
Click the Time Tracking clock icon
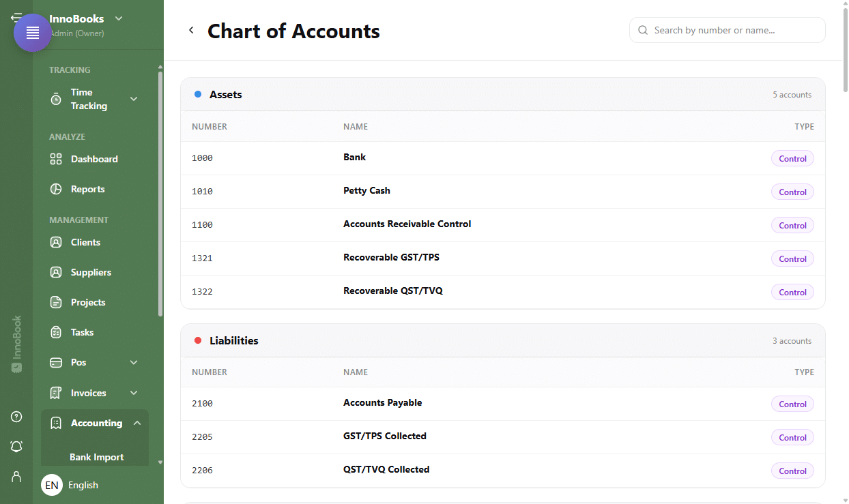pos(56,100)
